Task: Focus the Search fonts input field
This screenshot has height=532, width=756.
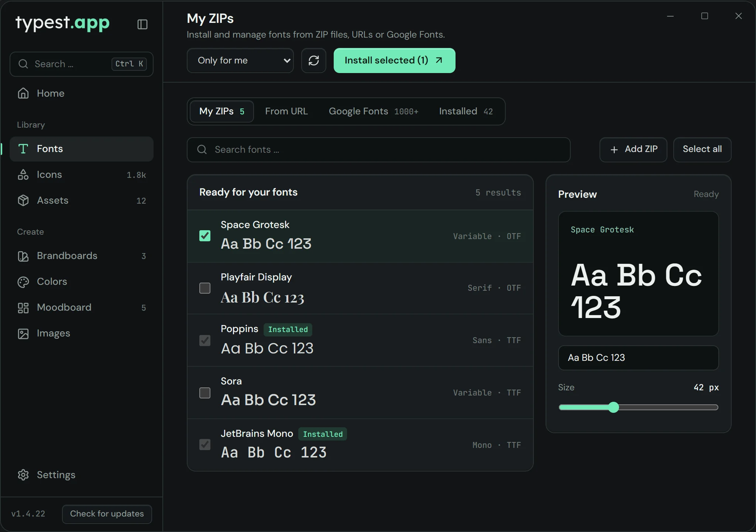Action: click(x=379, y=150)
